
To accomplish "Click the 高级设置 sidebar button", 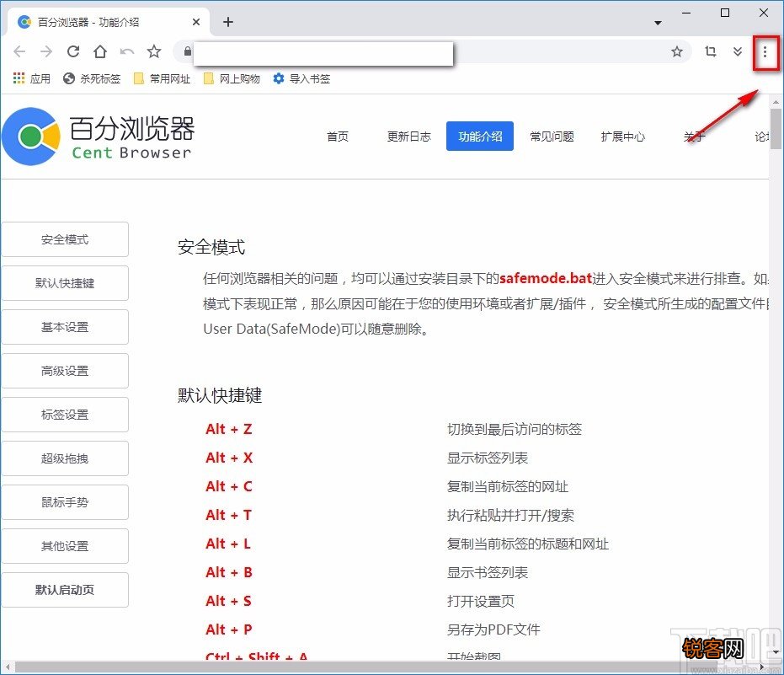I will [x=65, y=371].
